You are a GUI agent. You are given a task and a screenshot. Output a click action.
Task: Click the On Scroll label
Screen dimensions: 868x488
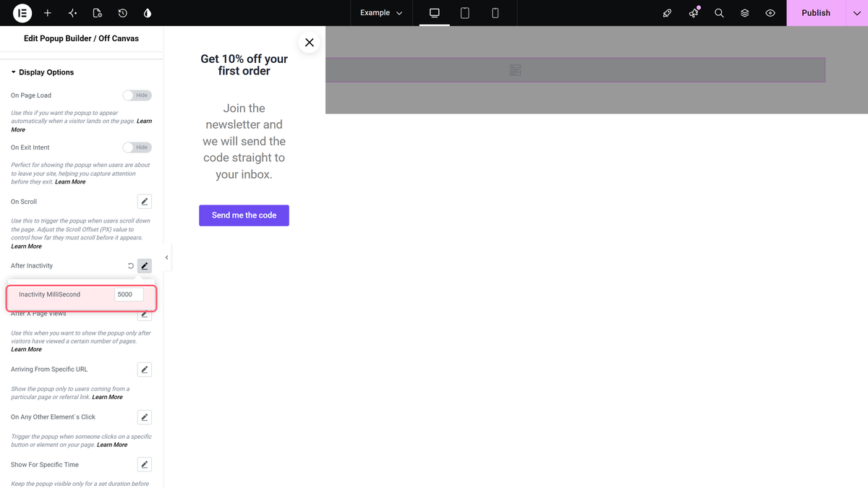pos(24,202)
